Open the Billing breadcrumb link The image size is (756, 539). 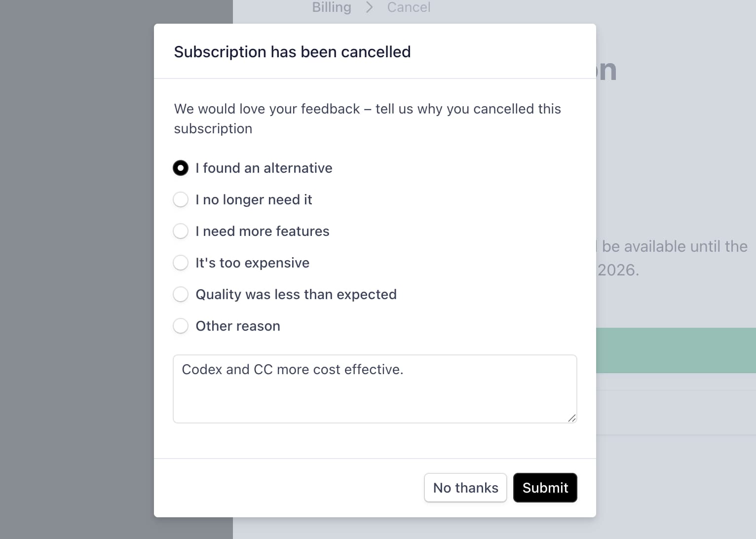click(332, 7)
